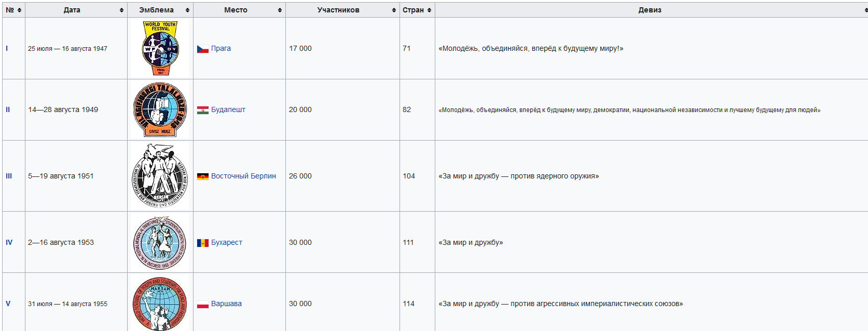Click the Czech flag icon beside Прага
Viewport: 868px width, 331px height.
pos(203,49)
